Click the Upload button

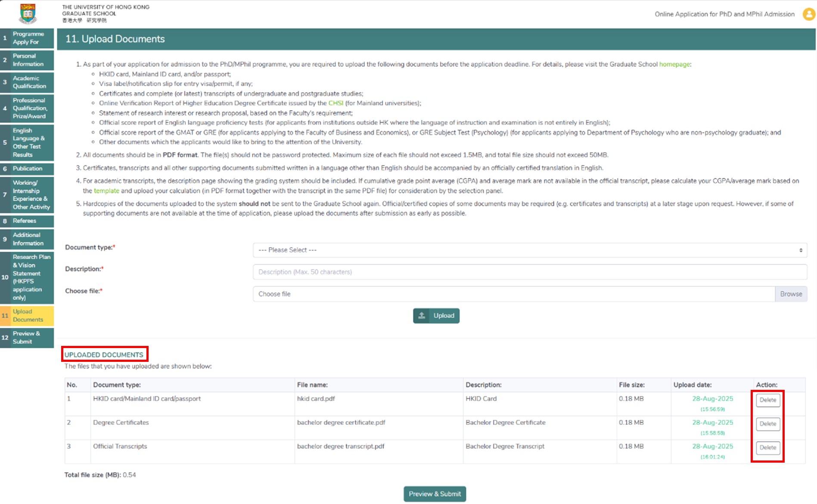[436, 316]
